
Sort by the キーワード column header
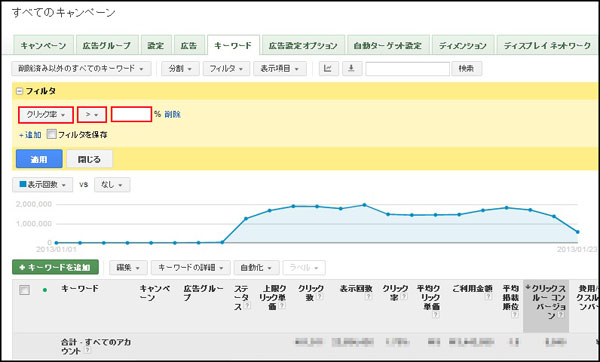[x=80, y=289]
